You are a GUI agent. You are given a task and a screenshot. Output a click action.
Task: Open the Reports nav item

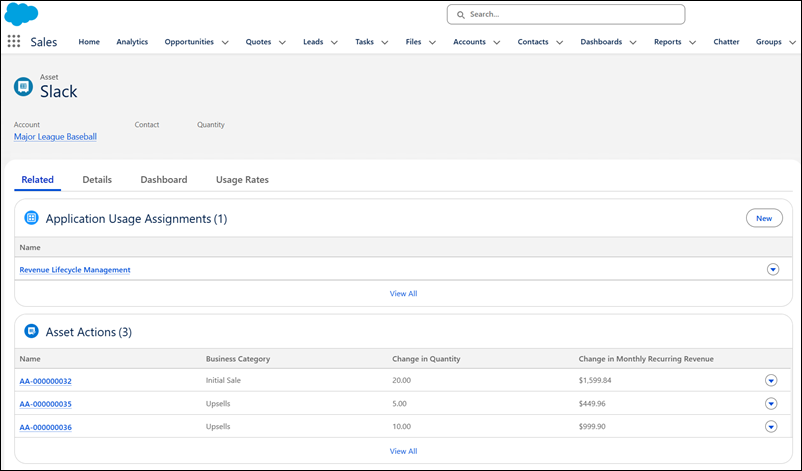coord(667,42)
